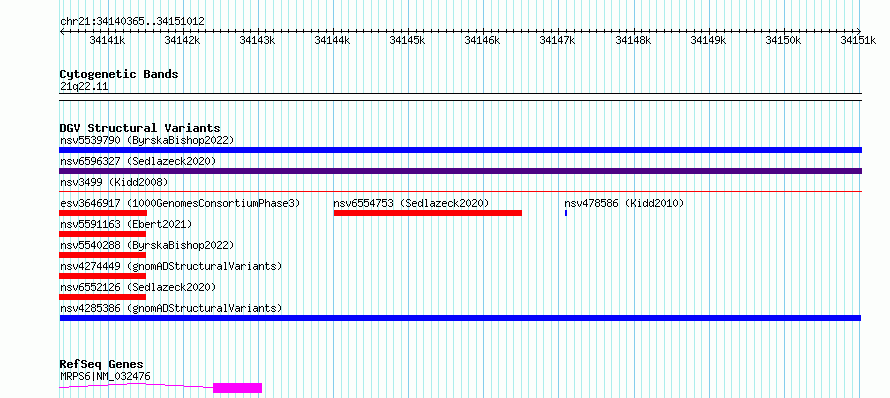
Task: Click the 34141k ruler tick label
Action: pos(107,40)
